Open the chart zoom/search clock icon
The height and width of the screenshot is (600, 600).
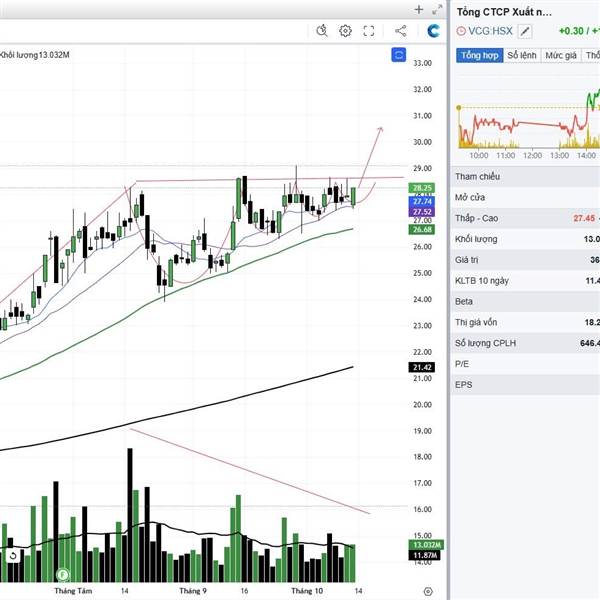coord(322,31)
